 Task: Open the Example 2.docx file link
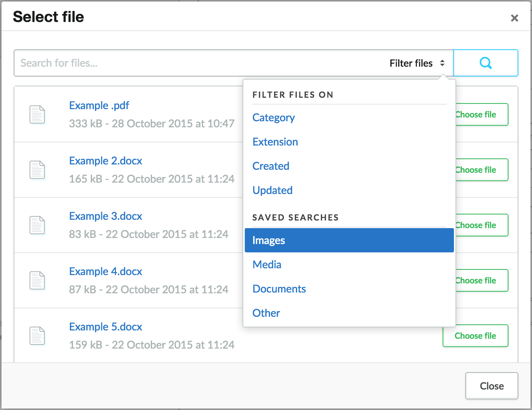point(105,161)
